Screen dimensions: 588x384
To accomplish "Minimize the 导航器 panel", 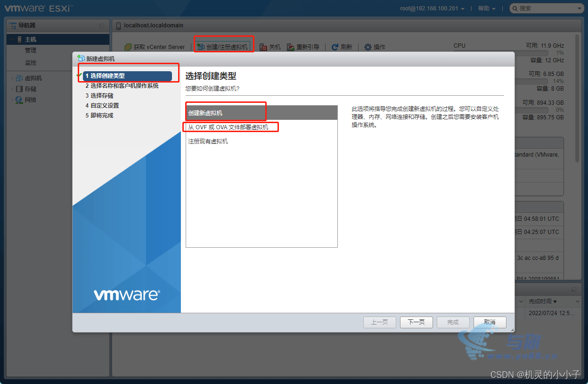I will tap(102, 25).
